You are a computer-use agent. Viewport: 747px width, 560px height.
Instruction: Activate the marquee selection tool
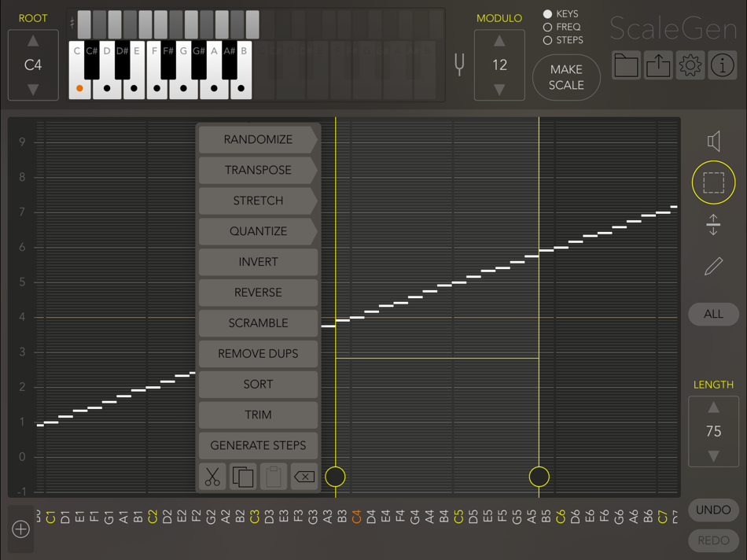(x=713, y=182)
